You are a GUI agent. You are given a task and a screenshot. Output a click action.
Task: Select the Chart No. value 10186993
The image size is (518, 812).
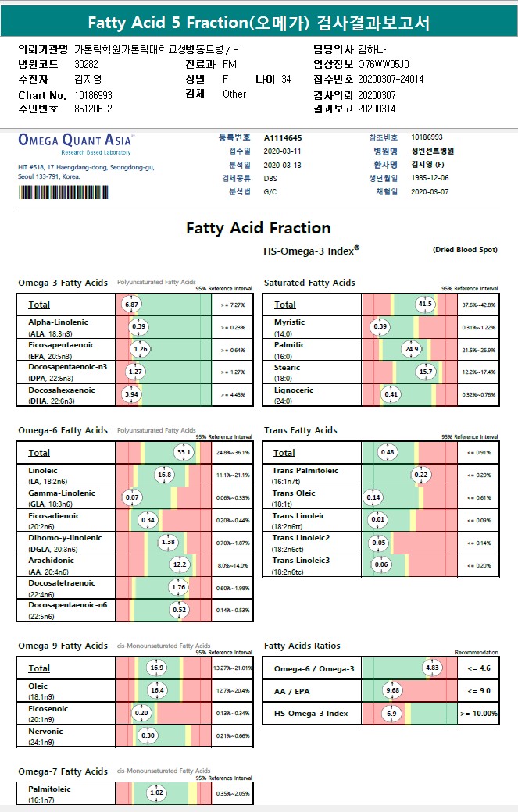click(x=93, y=95)
